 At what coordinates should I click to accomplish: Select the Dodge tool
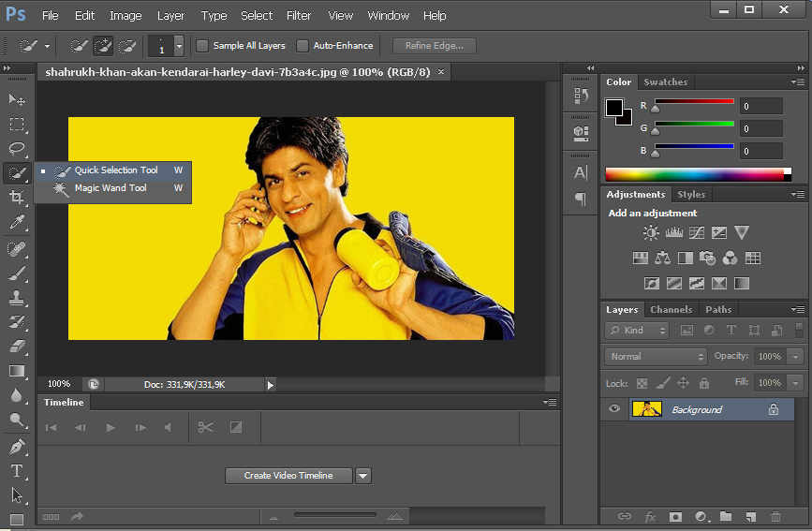coord(16,420)
